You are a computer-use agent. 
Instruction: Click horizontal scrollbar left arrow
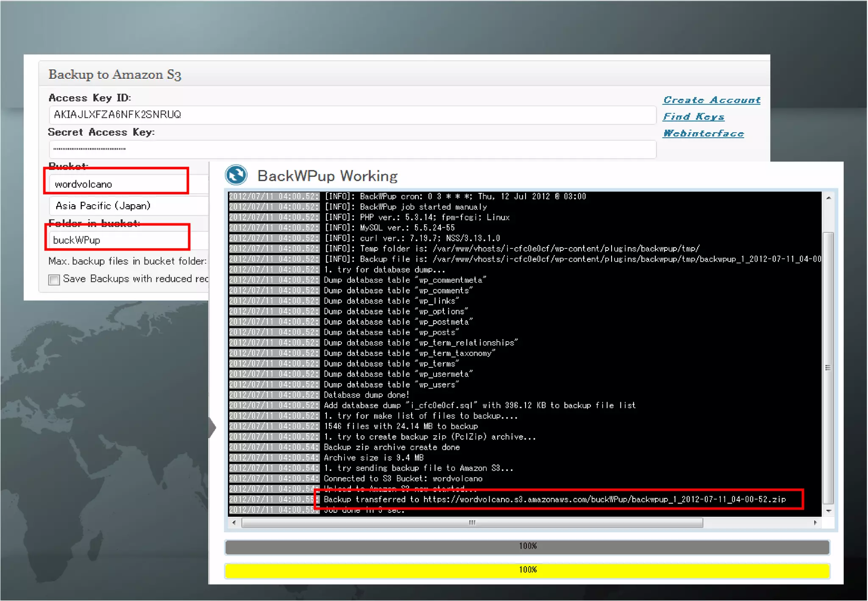coord(234,523)
